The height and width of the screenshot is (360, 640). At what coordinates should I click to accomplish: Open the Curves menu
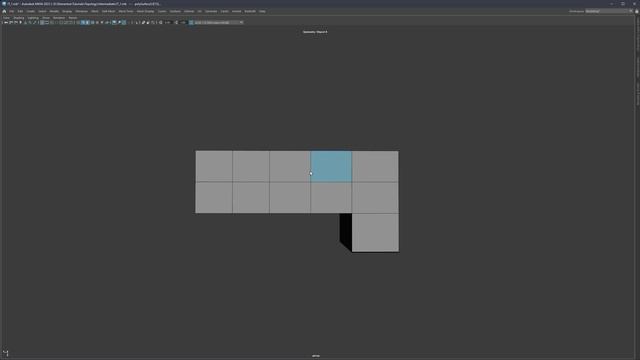point(162,11)
